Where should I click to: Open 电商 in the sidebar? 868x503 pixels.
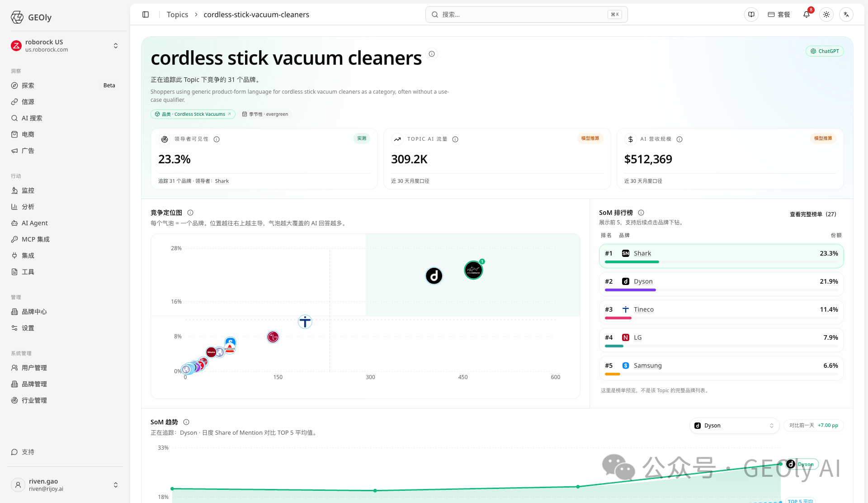65,134
